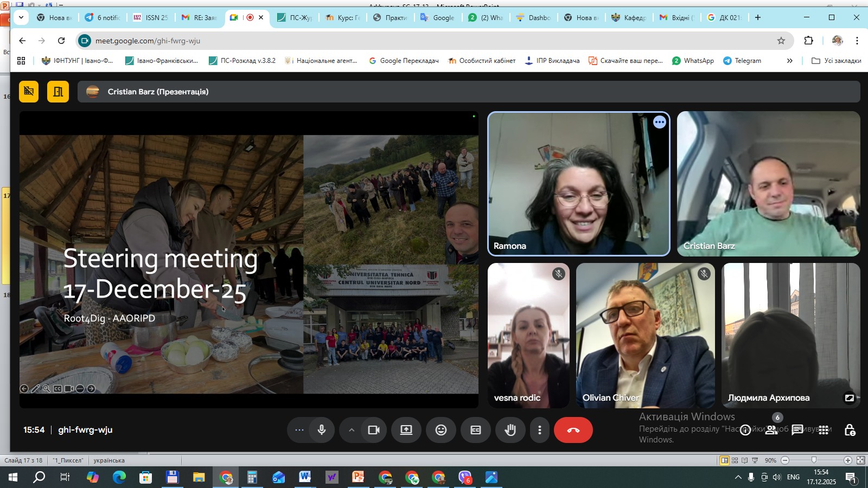This screenshot has height=488, width=868.
Task: Toggle the microphone on or off
Action: [x=322, y=430]
